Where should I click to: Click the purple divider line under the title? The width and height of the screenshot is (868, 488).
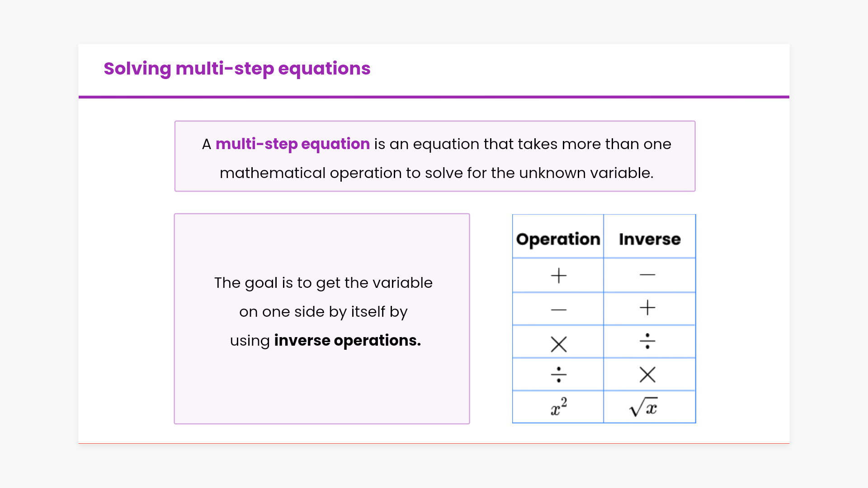tap(434, 97)
